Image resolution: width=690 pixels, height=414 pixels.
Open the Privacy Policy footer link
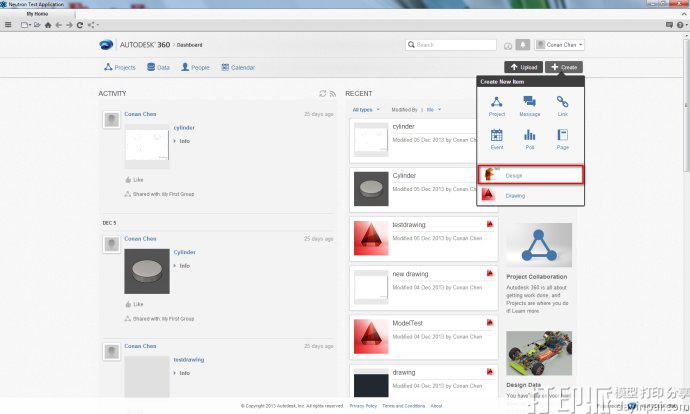363,406
